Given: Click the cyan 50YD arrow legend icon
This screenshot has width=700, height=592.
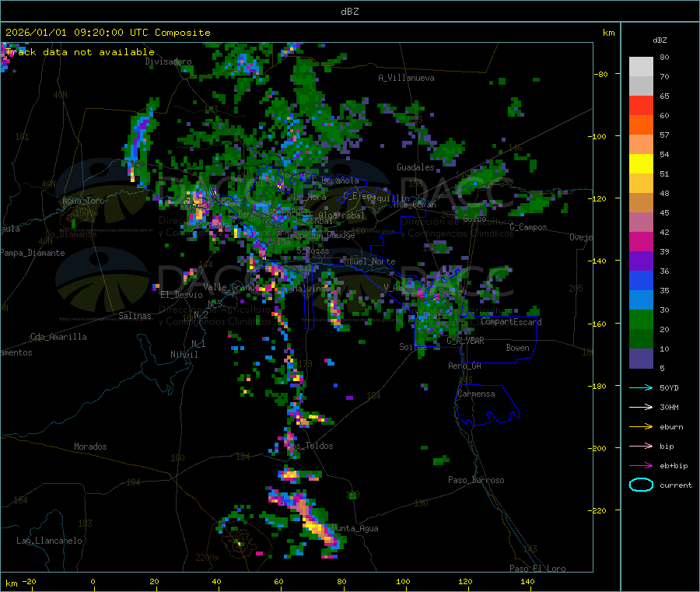Looking at the screenshot, I should (641, 387).
